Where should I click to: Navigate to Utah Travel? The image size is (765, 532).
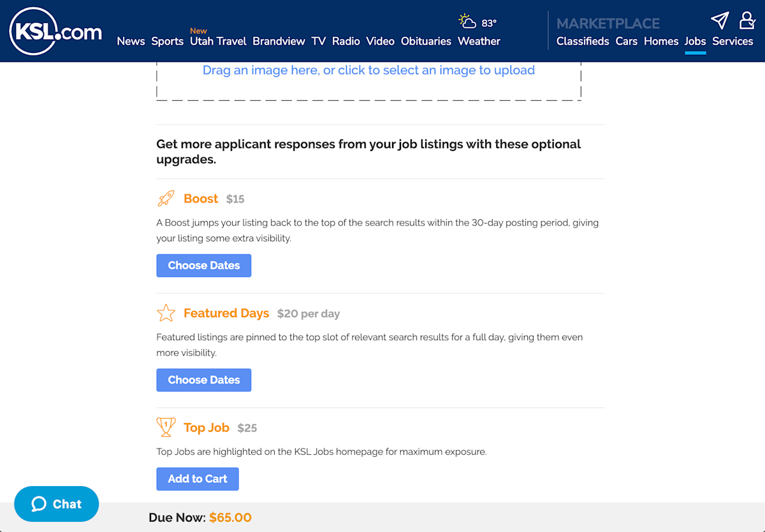point(218,41)
